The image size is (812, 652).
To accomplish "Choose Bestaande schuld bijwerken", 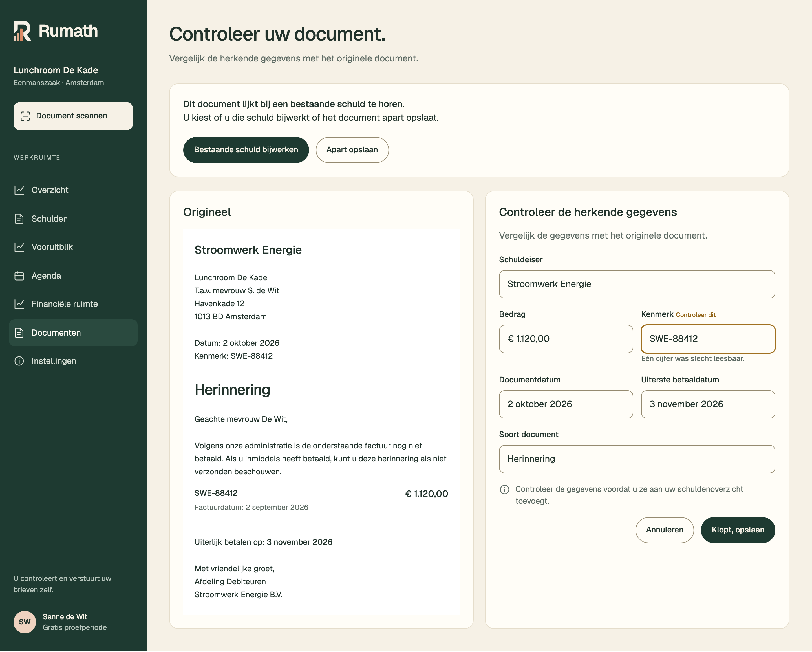I will (246, 150).
